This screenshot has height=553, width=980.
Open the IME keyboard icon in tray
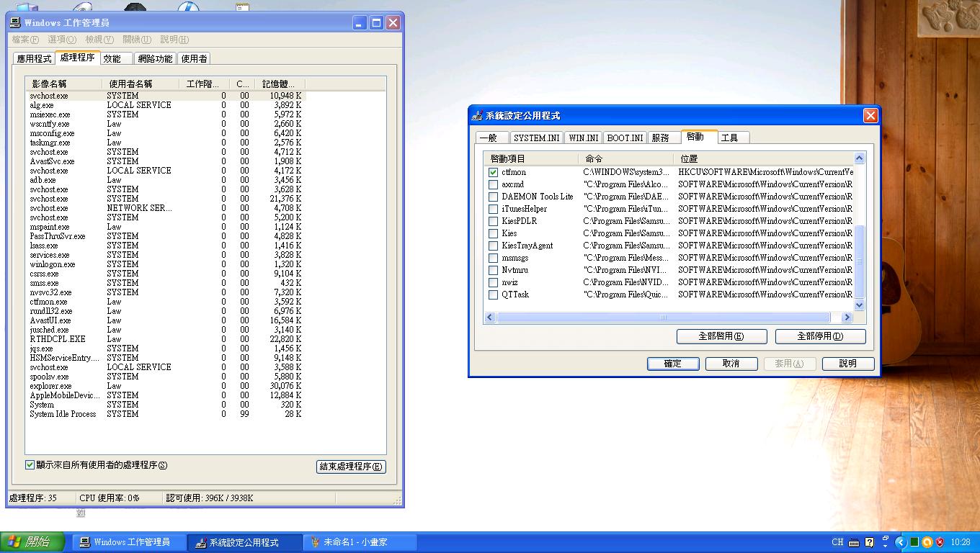tap(854, 542)
